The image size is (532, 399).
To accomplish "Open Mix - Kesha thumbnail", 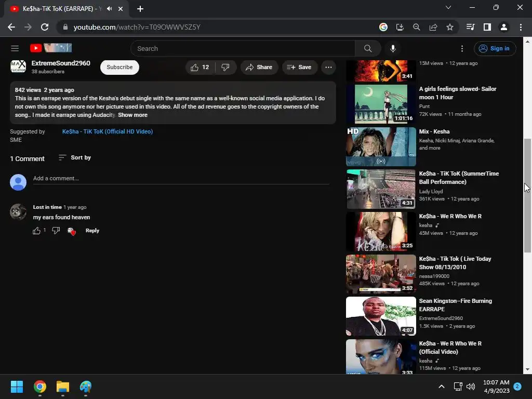I will click(381, 147).
